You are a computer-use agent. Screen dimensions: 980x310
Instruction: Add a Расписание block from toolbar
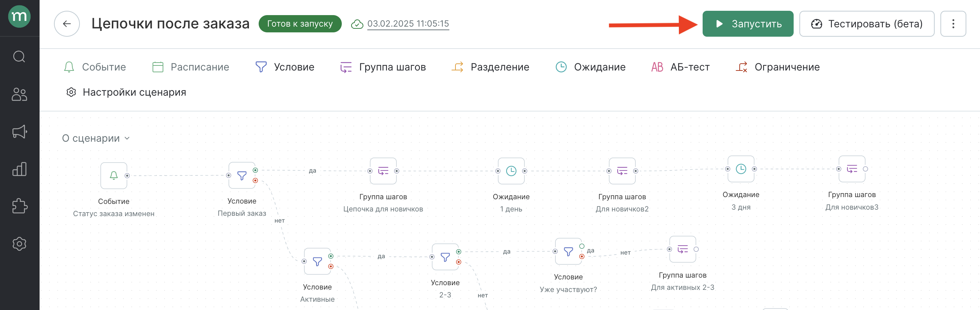(x=191, y=67)
